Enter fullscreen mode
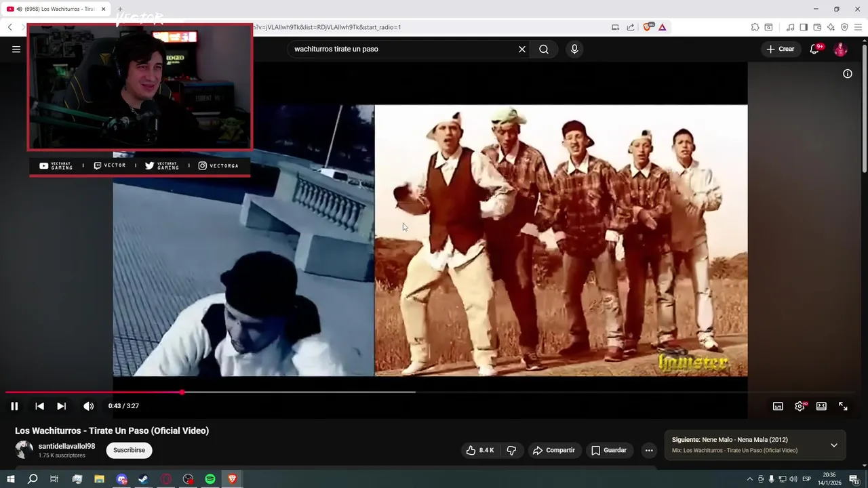The width and height of the screenshot is (868, 488). (x=843, y=406)
